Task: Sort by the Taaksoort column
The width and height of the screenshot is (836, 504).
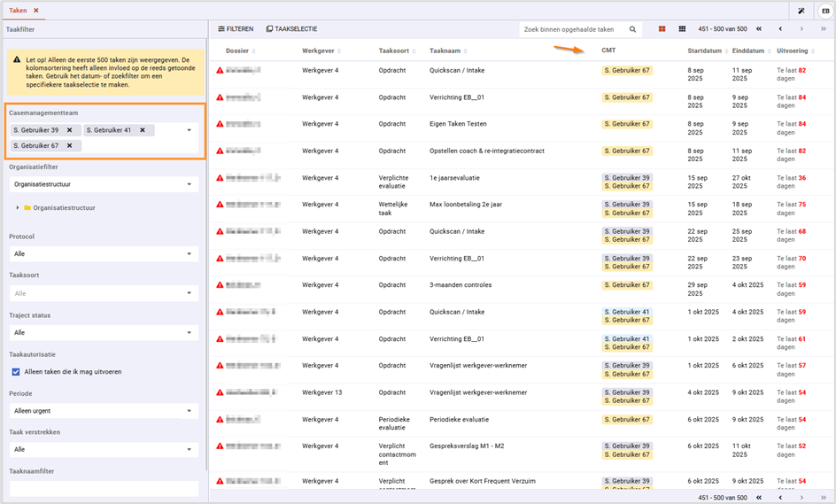Action: 398,50
